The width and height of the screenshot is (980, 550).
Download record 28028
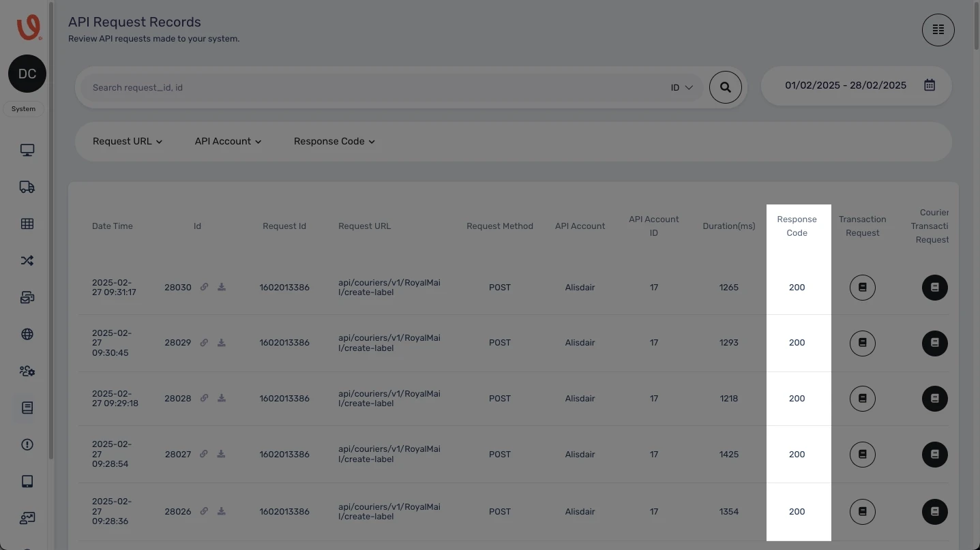click(x=222, y=398)
